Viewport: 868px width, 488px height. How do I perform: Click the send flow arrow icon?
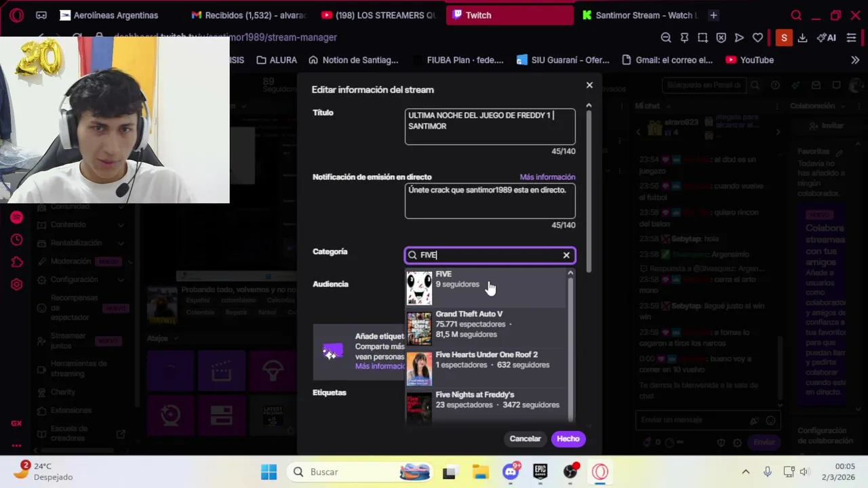pos(739,38)
